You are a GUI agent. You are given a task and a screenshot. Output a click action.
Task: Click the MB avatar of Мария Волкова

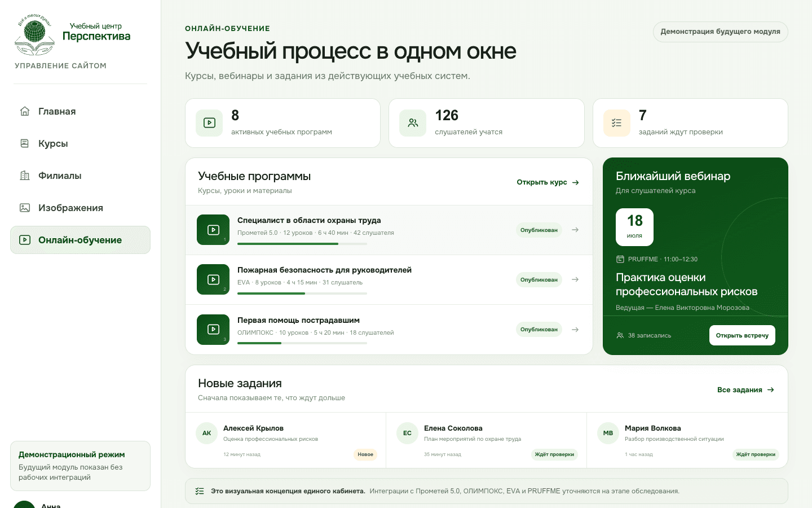click(x=608, y=433)
